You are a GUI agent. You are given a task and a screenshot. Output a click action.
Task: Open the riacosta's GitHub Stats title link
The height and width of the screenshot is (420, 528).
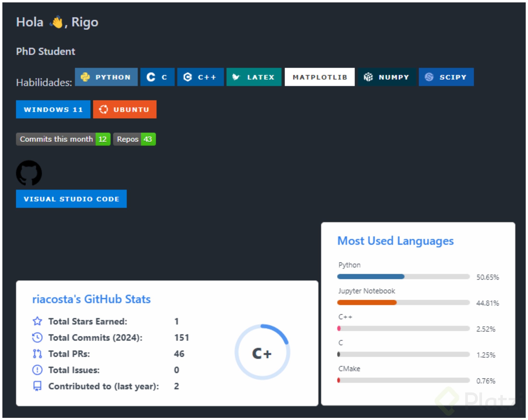pos(91,299)
